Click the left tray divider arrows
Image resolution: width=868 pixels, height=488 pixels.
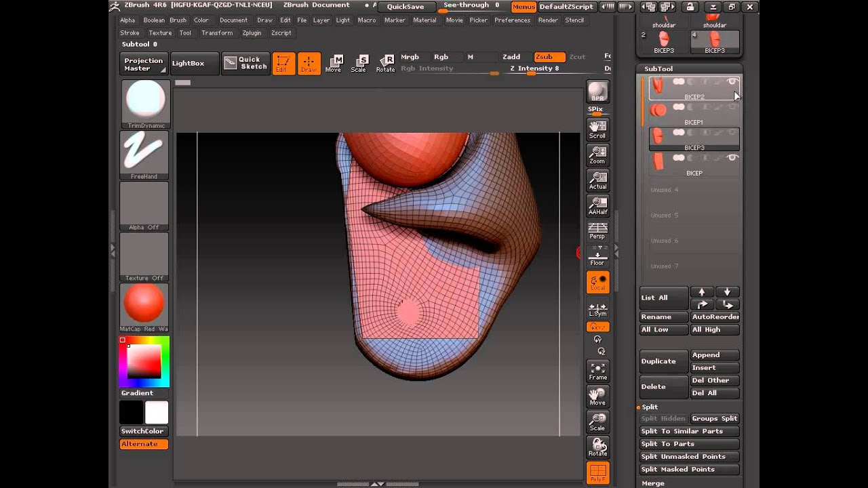[x=113, y=251]
